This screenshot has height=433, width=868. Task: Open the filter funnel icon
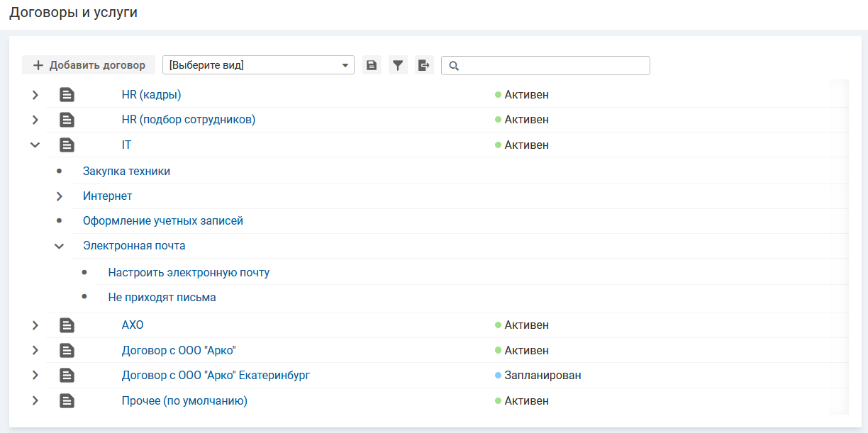(x=398, y=65)
